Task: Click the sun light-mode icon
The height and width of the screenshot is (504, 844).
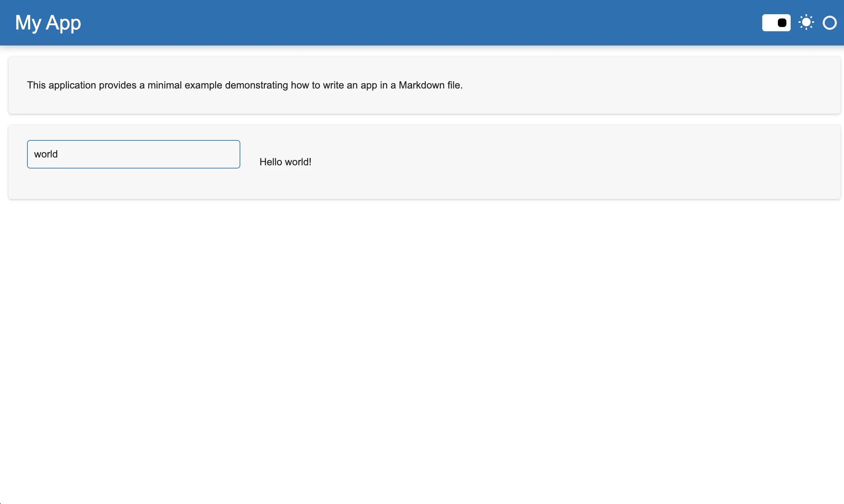Action: click(x=806, y=22)
